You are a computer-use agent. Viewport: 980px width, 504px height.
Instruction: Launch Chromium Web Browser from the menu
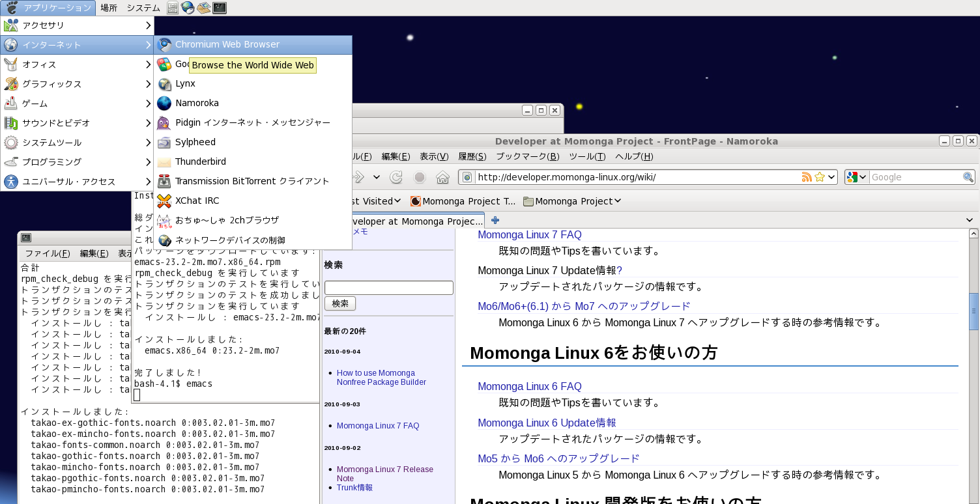click(x=253, y=45)
